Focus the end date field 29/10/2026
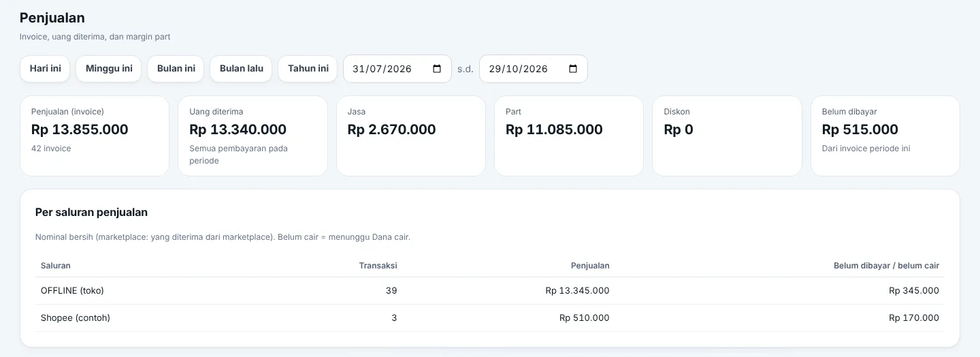The width and height of the screenshot is (980, 357). coord(534,69)
